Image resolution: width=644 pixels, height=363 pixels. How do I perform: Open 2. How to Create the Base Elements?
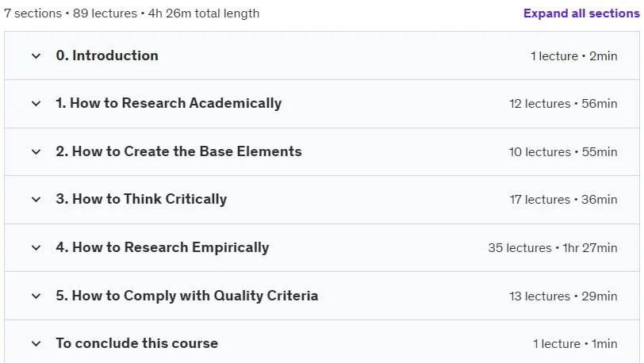pyautogui.click(x=178, y=151)
